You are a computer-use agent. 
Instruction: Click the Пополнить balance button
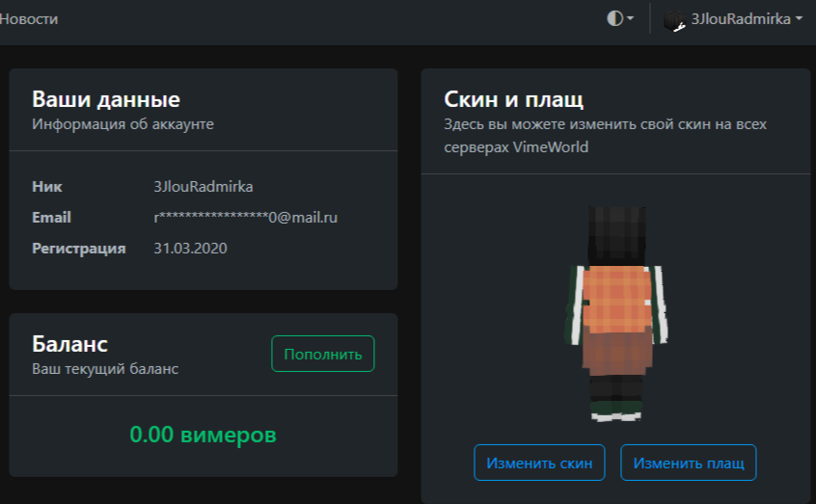pos(323,354)
